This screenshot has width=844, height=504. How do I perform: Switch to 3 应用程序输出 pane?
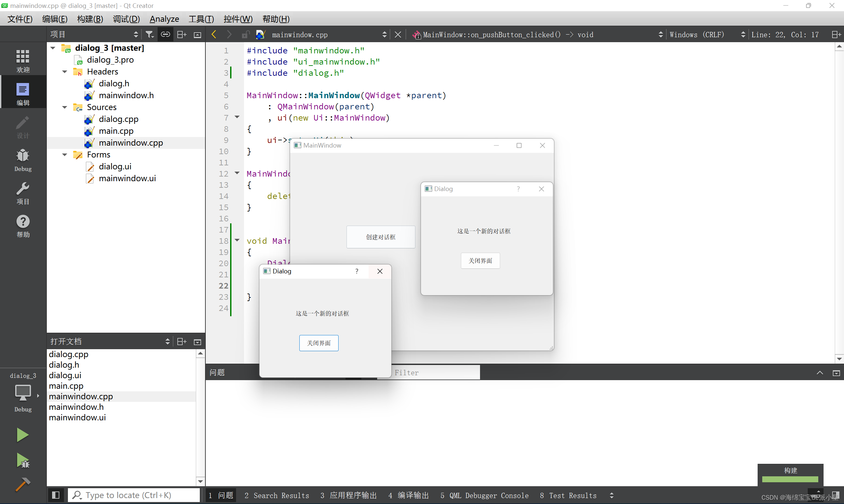pos(348,495)
